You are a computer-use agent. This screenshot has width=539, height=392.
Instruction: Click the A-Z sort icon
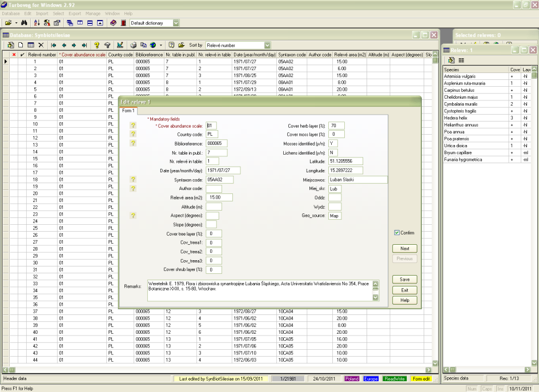point(37,23)
